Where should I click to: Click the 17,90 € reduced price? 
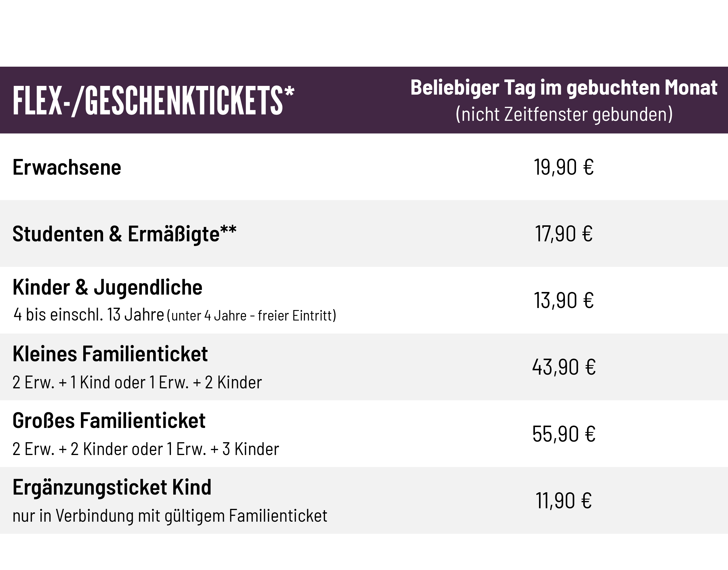(x=564, y=233)
